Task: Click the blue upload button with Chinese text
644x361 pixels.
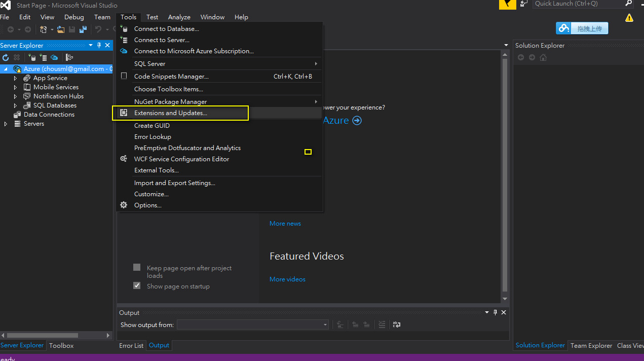Action: tap(582, 28)
